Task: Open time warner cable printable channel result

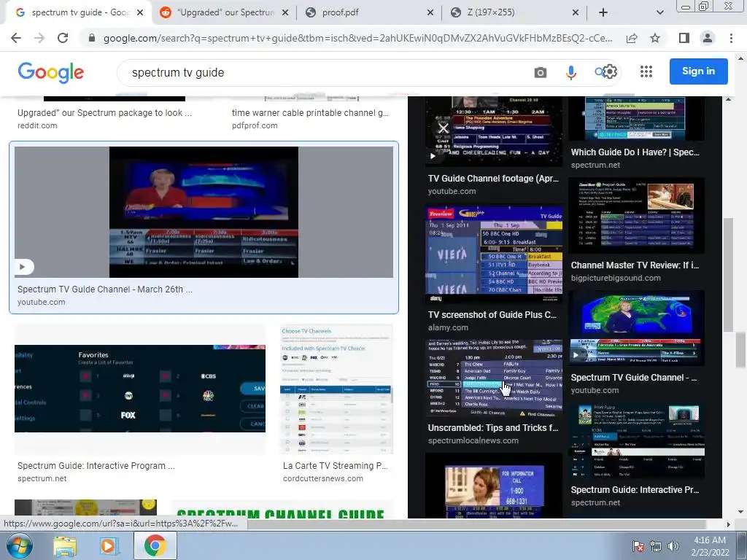Action: [309, 113]
